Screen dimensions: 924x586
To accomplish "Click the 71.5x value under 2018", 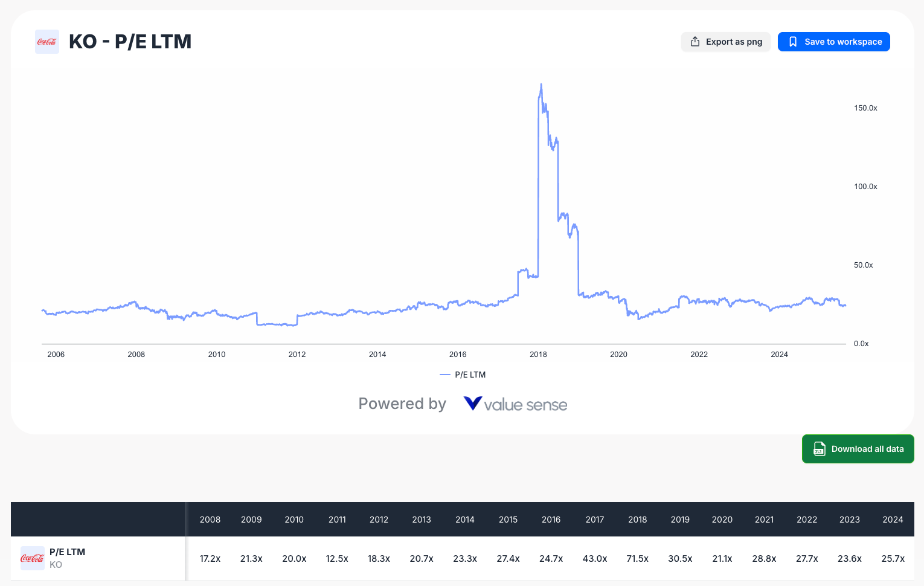I will [637, 558].
